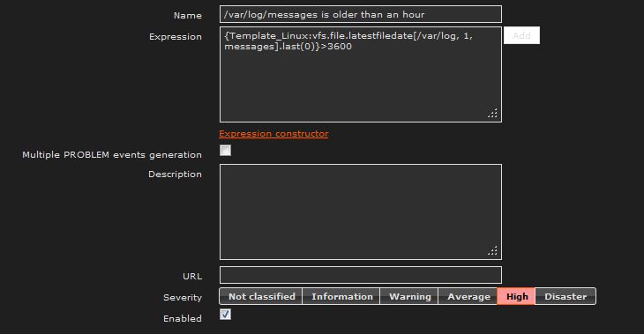The image size is (644, 334).
Task: Click the Add button beside Expression
Action: [x=521, y=35]
